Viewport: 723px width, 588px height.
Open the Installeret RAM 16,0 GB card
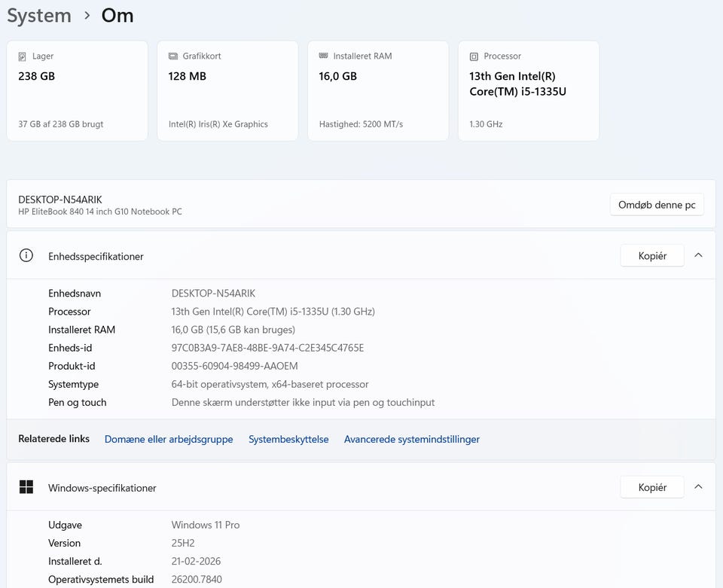(378, 90)
